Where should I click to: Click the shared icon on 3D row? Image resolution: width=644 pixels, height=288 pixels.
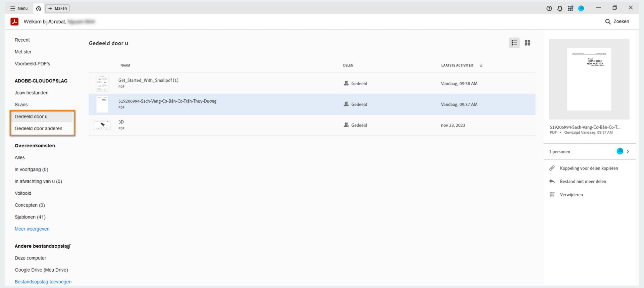pos(346,125)
